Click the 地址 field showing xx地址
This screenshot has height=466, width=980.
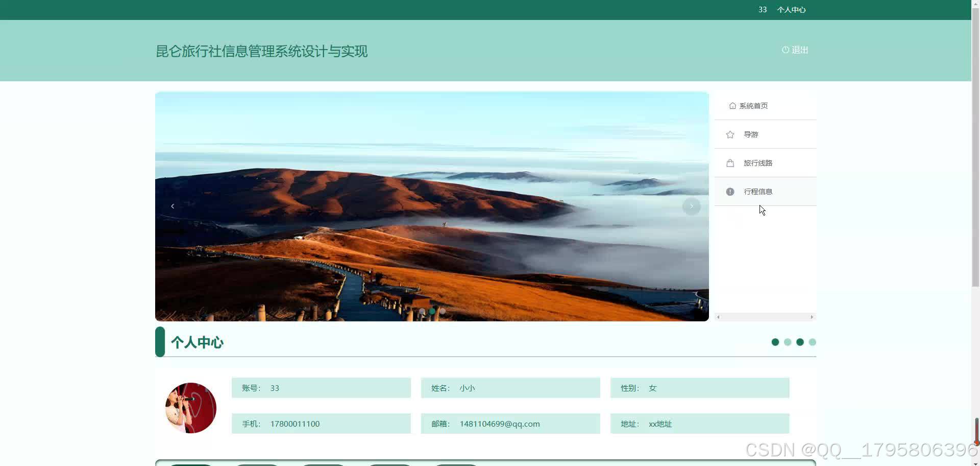point(700,424)
